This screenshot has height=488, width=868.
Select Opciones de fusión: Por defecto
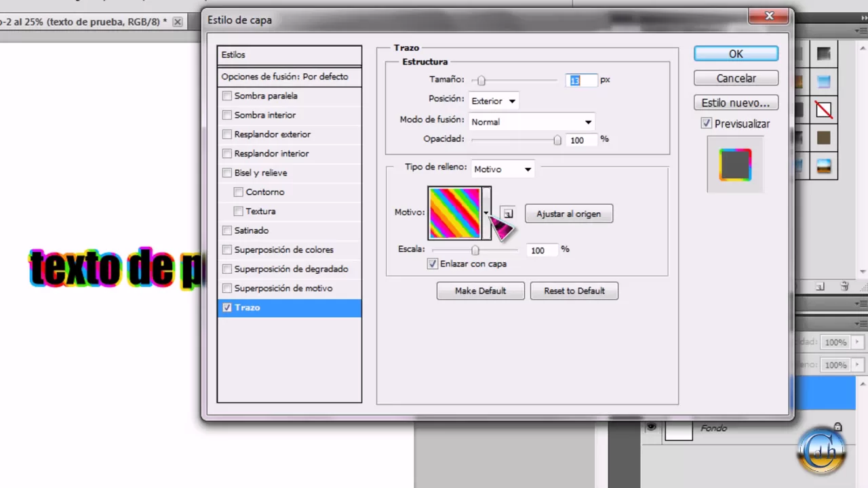point(289,77)
